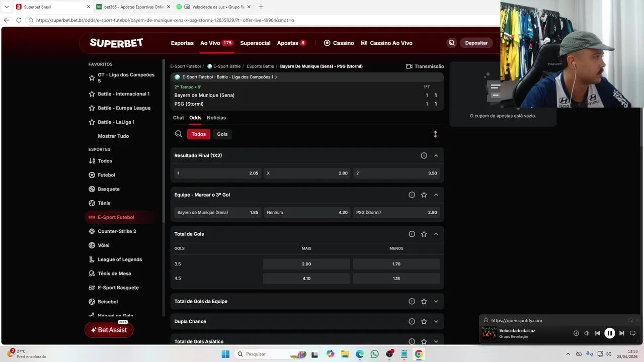Open Apostas menu item
The height and width of the screenshot is (362, 644).
click(x=291, y=43)
